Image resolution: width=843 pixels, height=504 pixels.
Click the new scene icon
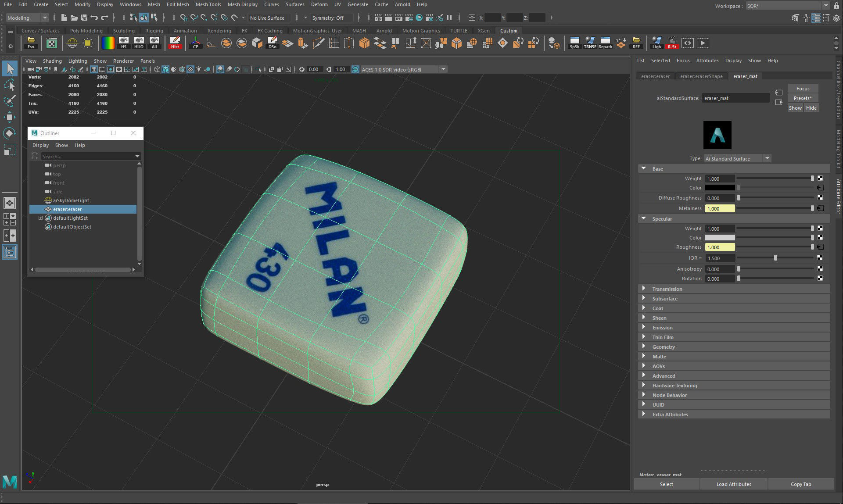[x=64, y=18]
